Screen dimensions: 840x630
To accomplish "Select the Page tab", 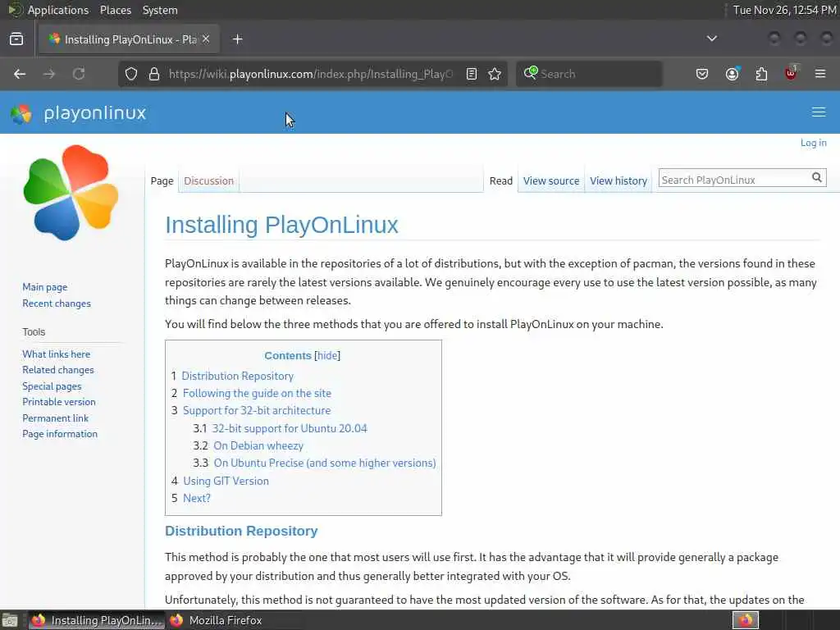I will point(162,181).
